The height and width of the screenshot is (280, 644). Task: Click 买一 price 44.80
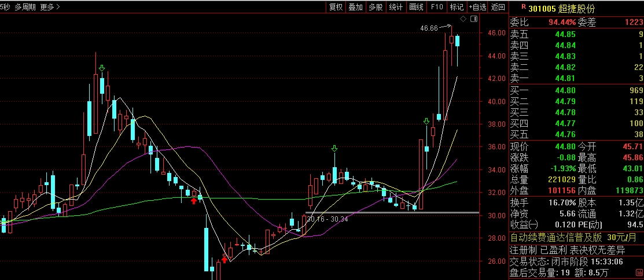click(x=565, y=90)
